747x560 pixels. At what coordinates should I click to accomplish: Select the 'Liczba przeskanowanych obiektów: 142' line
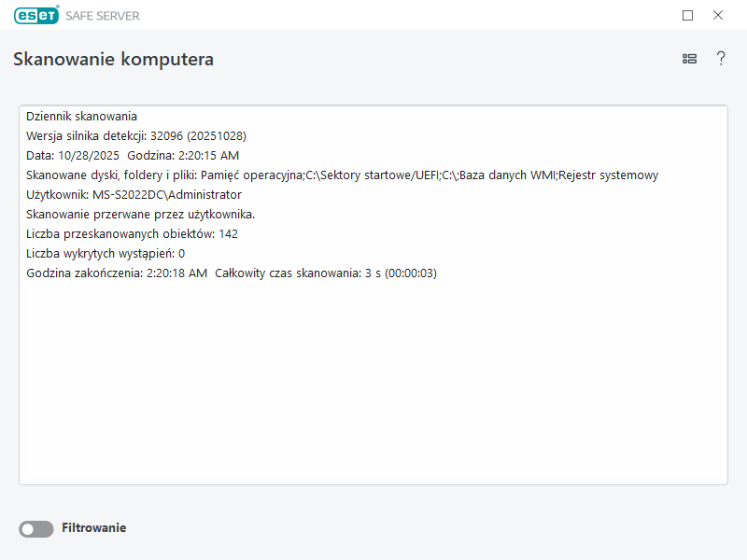click(x=132, y=234)
